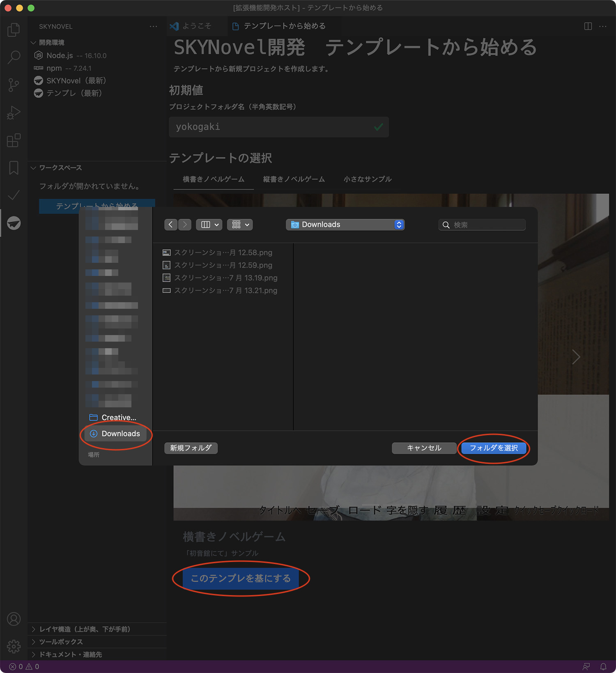616x673 pixels.
Task: Click the split editor icon
Action: tap(588, 26)
